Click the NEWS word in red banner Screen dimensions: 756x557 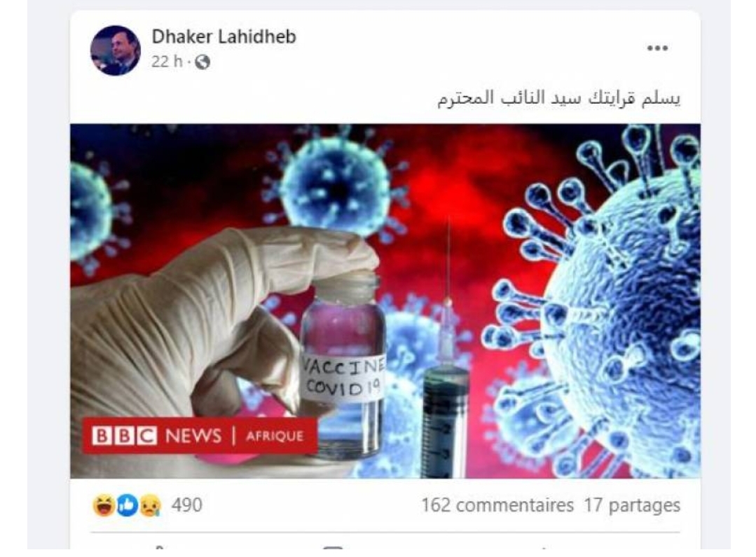tap(193, 436)
